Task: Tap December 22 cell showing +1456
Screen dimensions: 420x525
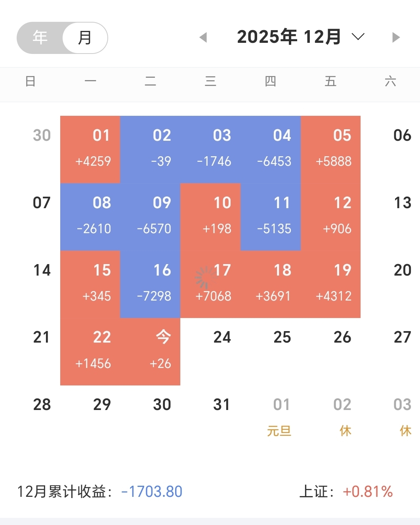Action: (90, 351)
